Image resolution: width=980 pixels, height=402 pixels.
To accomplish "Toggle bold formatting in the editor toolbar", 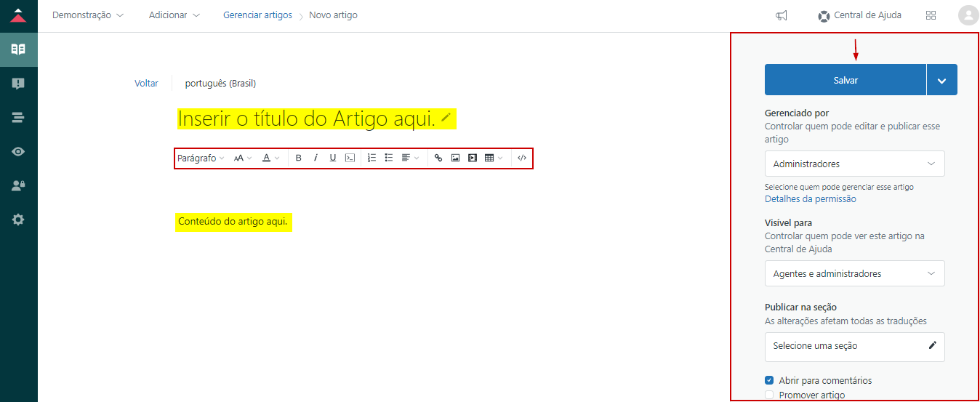I will (x=298, y=158).
